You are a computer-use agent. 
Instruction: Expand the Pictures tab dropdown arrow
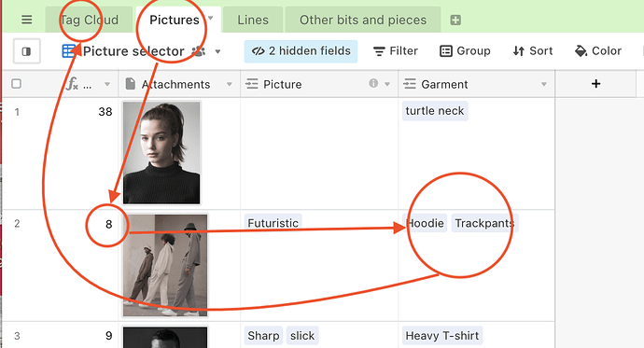211,18
